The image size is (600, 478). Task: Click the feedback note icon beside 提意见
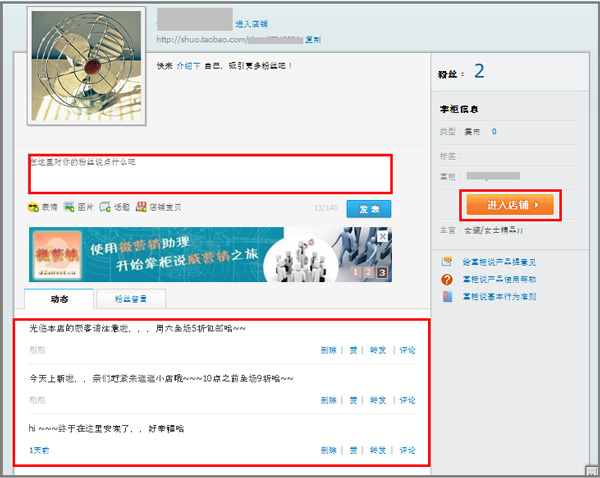(x=447, y=262)
